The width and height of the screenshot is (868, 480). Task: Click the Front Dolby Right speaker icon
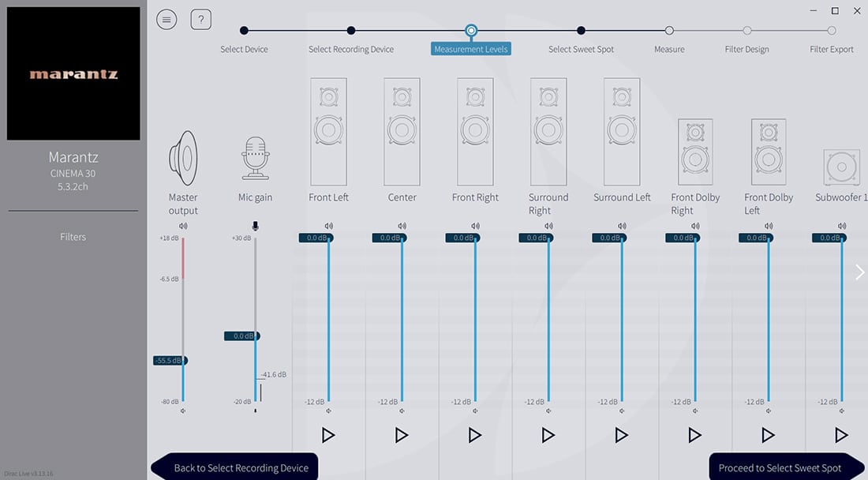694,152
